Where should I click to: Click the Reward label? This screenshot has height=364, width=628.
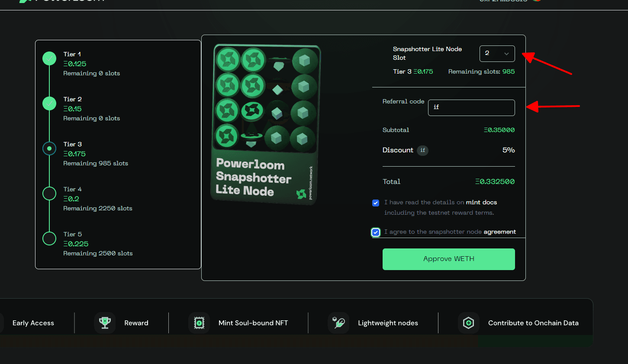[136, 323]
